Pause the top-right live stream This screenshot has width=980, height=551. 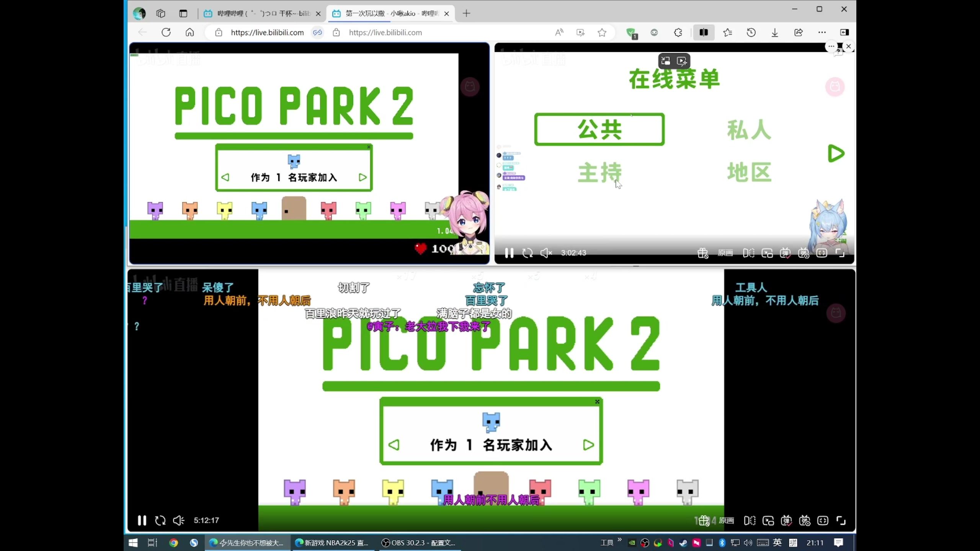click(x=509, y=253)
